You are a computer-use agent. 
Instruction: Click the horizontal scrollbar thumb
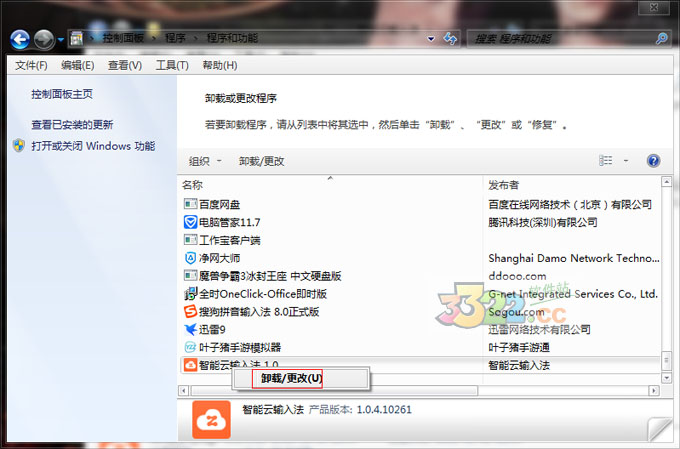[x=334, y=391]
